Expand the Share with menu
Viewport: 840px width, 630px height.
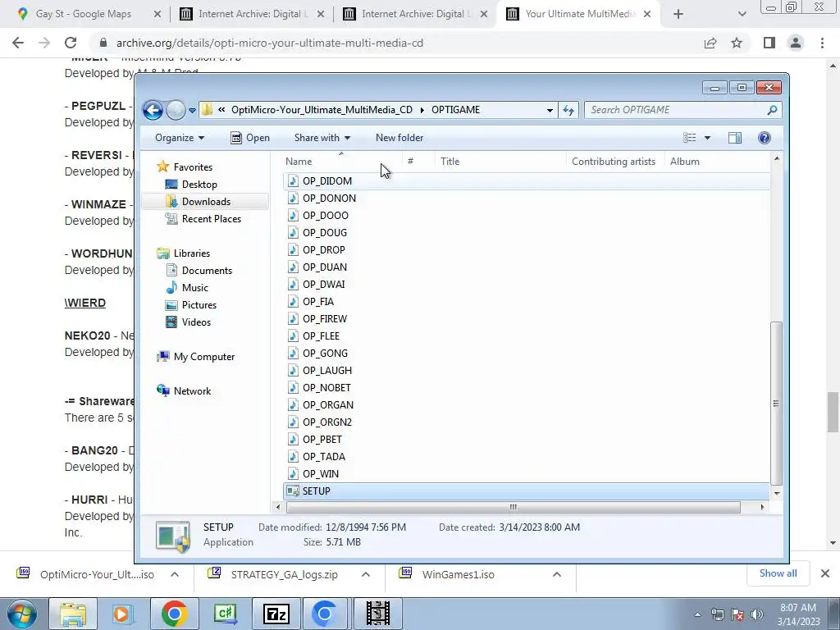coord(322,138)
